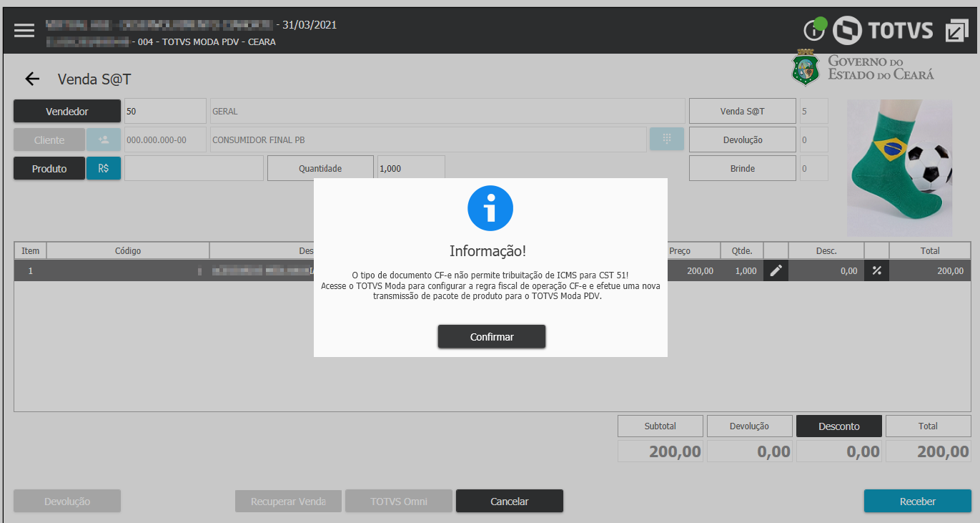Cancel the sale with Cancelar
This screenshot has width=980, height=523.
[x=510, y=501]
